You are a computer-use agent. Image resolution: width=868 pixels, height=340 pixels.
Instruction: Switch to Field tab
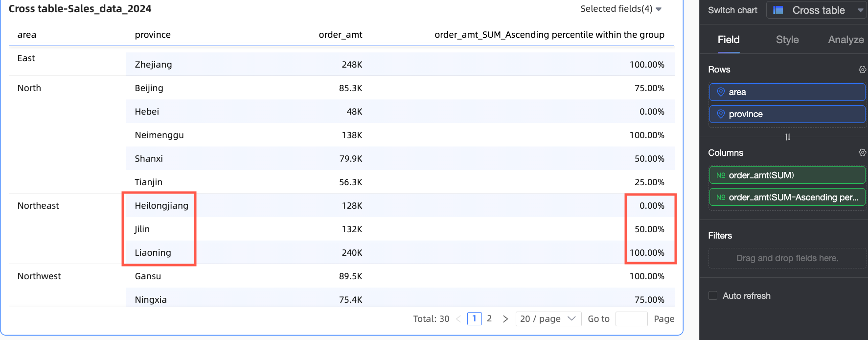pyautogui.click(x=729, y=40)
